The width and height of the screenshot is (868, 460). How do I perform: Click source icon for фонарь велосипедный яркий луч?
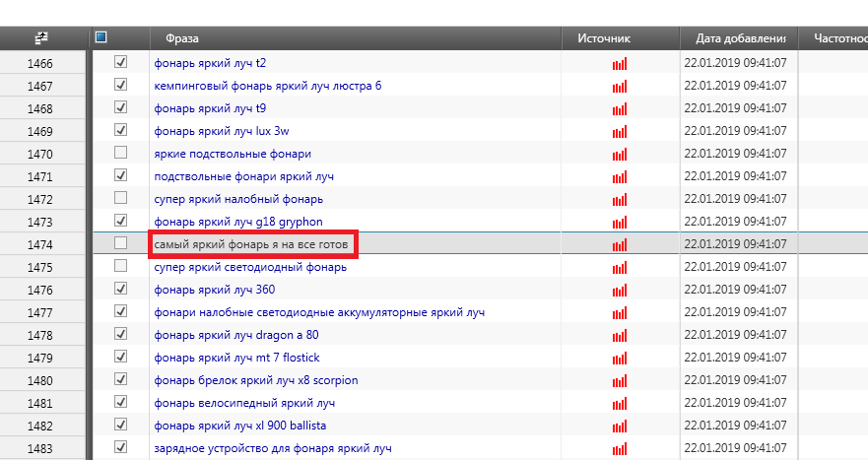click(x=620, y=404)
